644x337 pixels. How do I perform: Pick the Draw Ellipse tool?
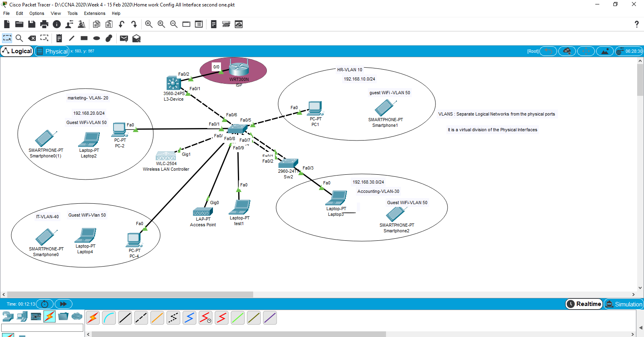(x=97, y=38)
